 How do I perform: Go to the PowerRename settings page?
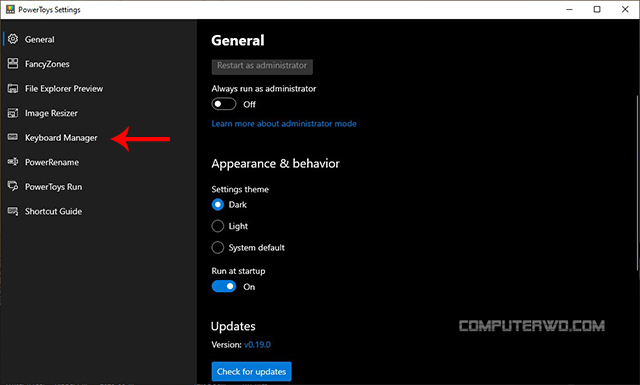[x=52, y=162]
